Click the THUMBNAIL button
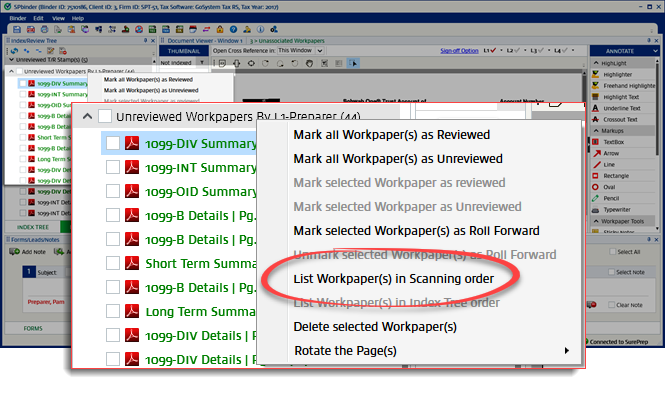The height and width of the screenshot is (394, 665). (184, 51)
